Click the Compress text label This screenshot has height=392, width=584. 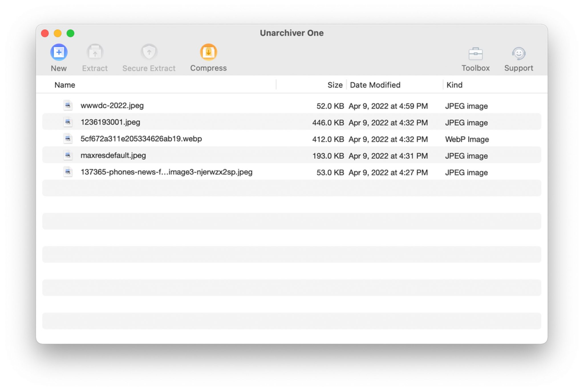tap(208, 68)
